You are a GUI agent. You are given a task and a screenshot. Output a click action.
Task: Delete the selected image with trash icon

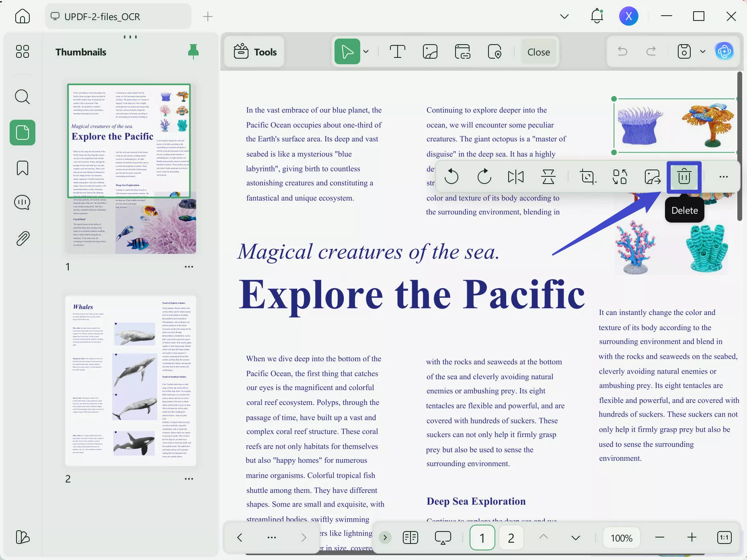(x=684, y=177)
